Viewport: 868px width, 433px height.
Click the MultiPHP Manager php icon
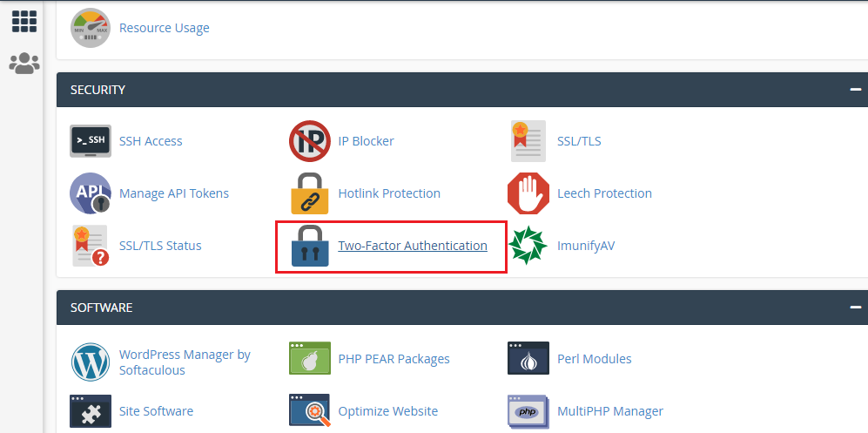click(528, 411)
